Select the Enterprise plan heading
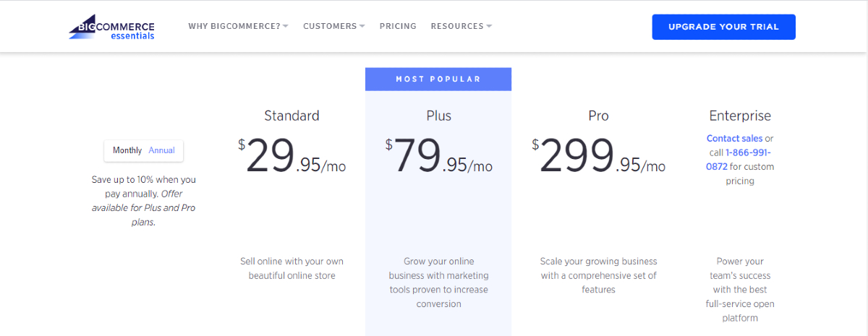The height and width of the screenshot is (336, 868). click(x=740, y=116)
